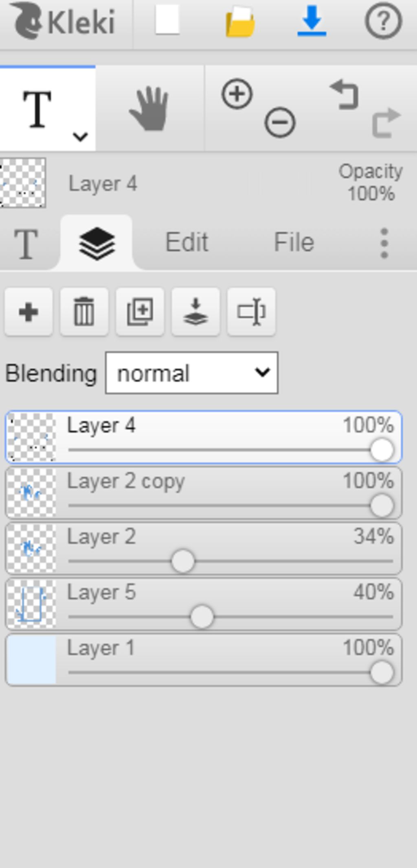Merge layer with the one below
Screen dimensions: 417x868
pyautogui.click(x=195, y=312)
